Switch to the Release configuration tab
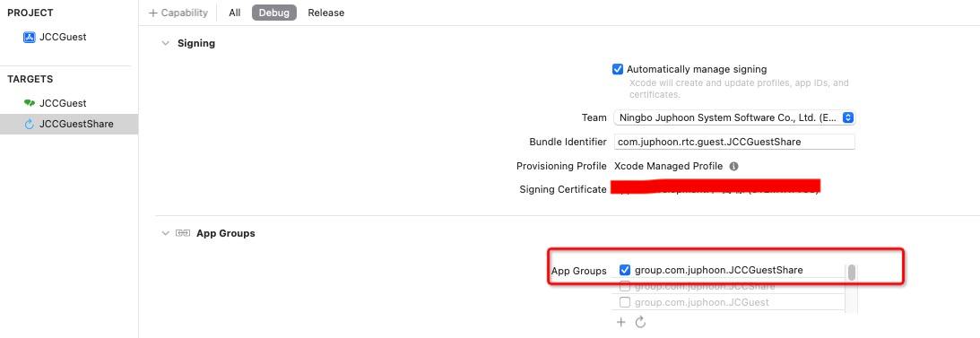Image resolution: width=980 pixels, height=338 pixels. point(325,13)
